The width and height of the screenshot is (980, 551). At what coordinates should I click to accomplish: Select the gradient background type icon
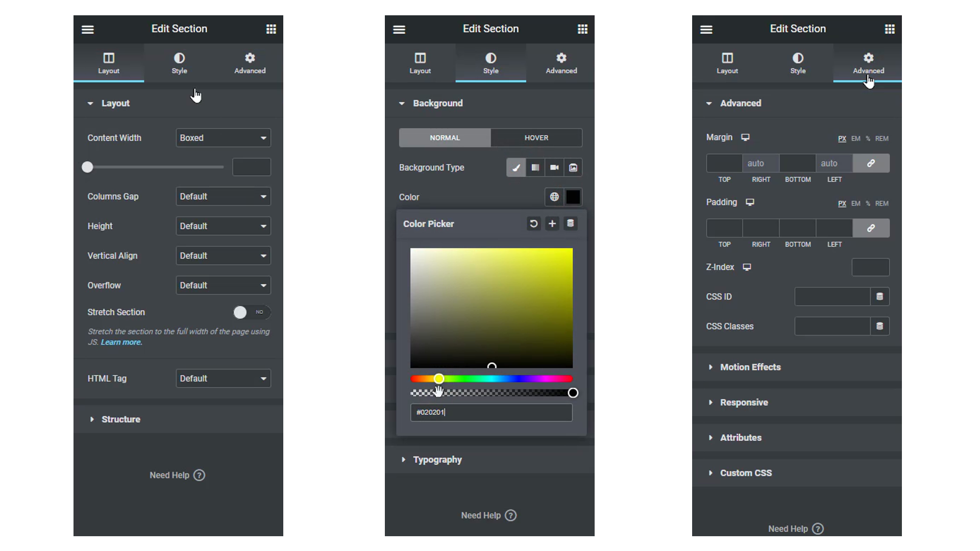click(x=535, y=167)
